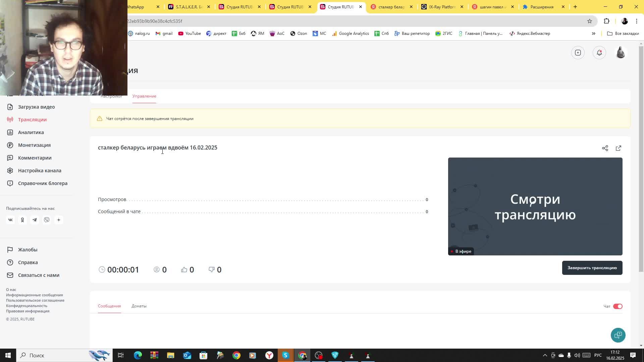
Task: Open the Chrome three-dot menu
Action: [x=637, y=21]
